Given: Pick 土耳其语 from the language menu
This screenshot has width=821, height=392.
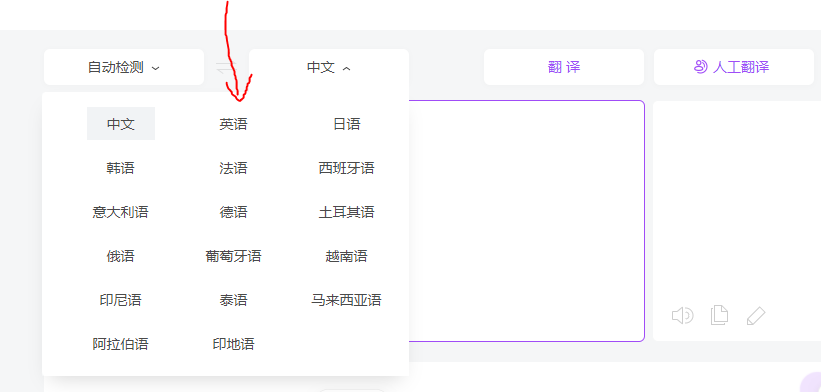Looking at the screenshot, I should click(x=347, y=212).
